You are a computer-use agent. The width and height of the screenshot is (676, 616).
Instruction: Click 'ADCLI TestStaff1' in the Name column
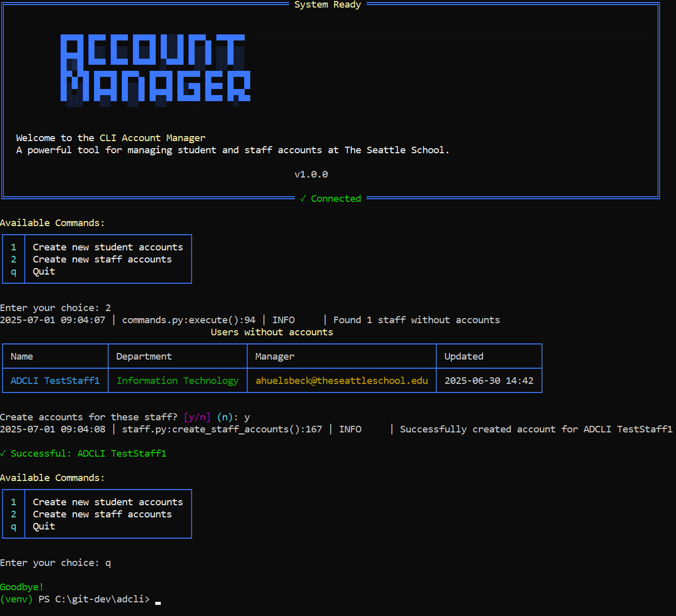point(55,381)
